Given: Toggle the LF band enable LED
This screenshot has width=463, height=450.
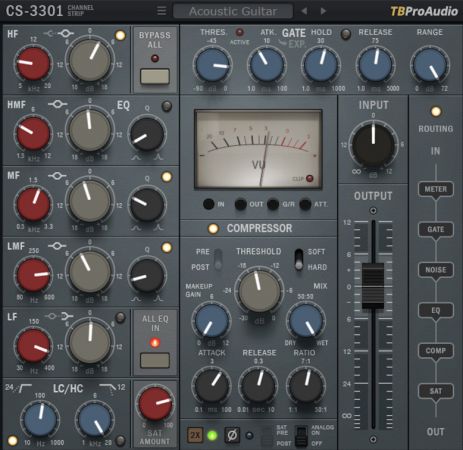Looking at the screenshot, I should point(120,317).
